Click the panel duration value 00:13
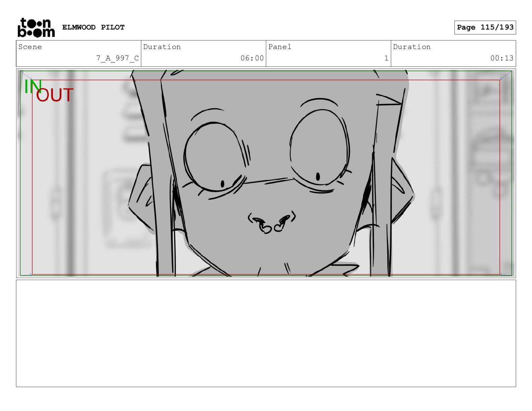Screen dimensions: 532x411 tap(502, 58)
